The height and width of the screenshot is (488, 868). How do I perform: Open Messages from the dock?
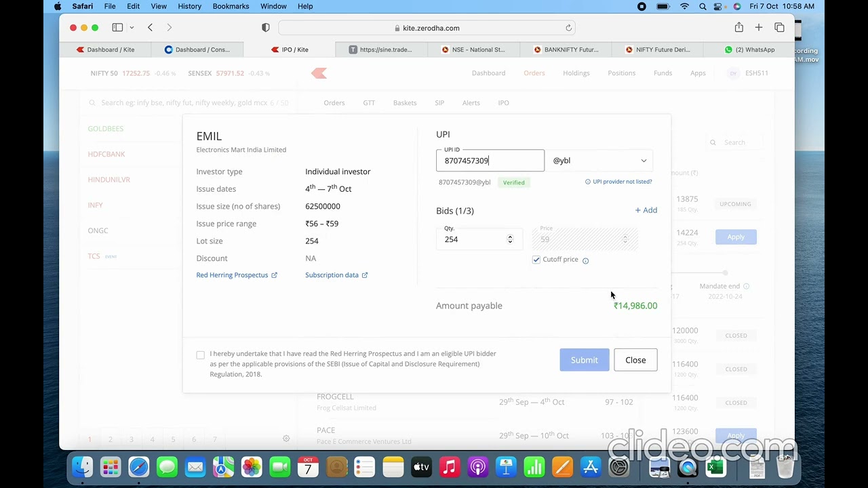coord(167,467)
